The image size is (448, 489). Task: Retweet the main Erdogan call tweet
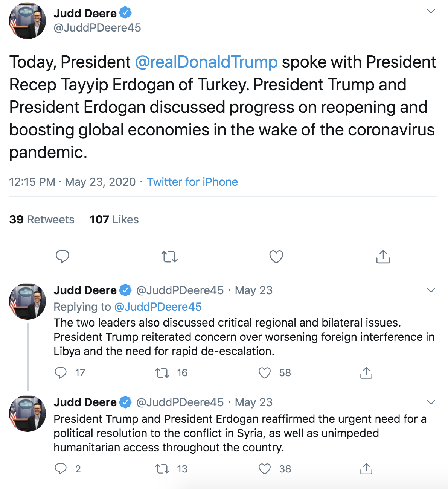(169, 257)
